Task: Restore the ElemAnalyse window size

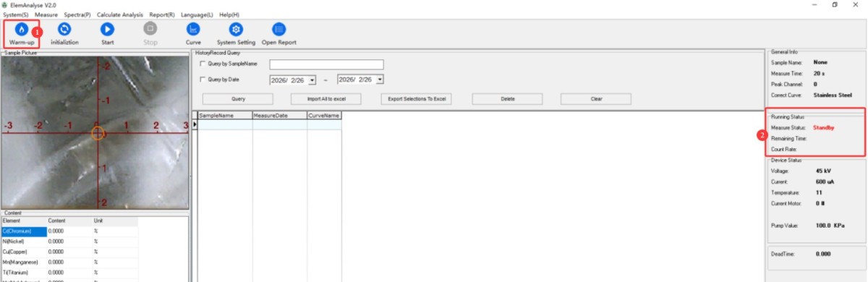Action: 835,4
